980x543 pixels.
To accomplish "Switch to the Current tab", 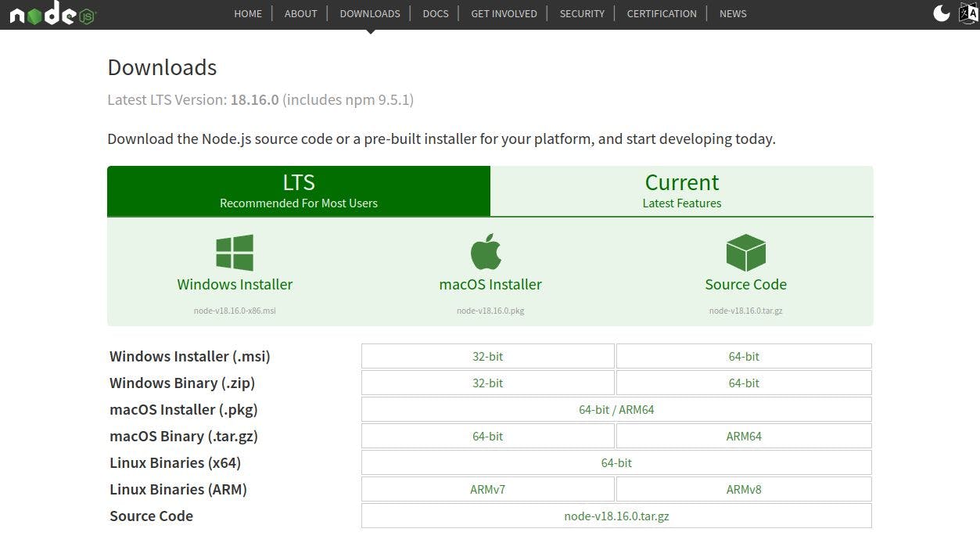I will (x=681, y=191).
